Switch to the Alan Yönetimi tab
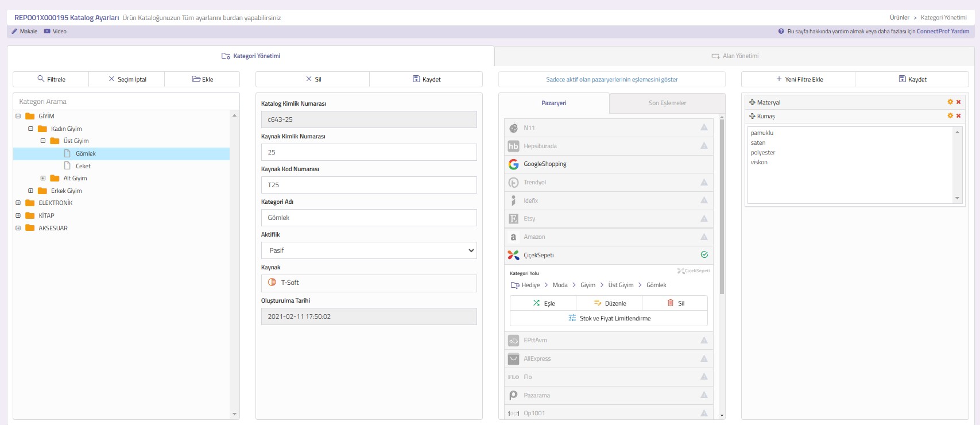Screen dimensions: 980x425 [x=734, y=56]
